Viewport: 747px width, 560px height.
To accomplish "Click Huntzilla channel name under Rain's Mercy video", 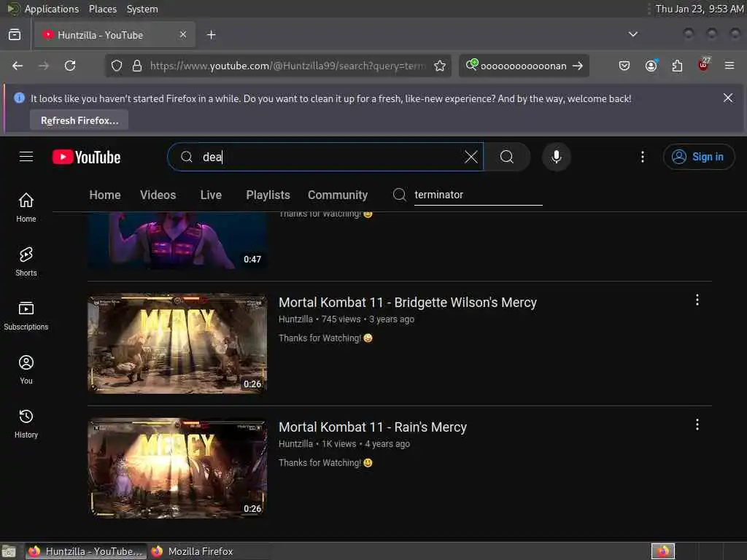I will (x=295, y=444).
